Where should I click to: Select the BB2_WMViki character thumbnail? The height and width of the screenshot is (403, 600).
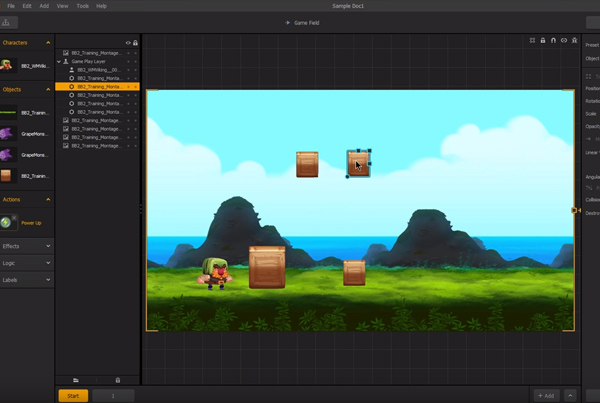point(7,65)
